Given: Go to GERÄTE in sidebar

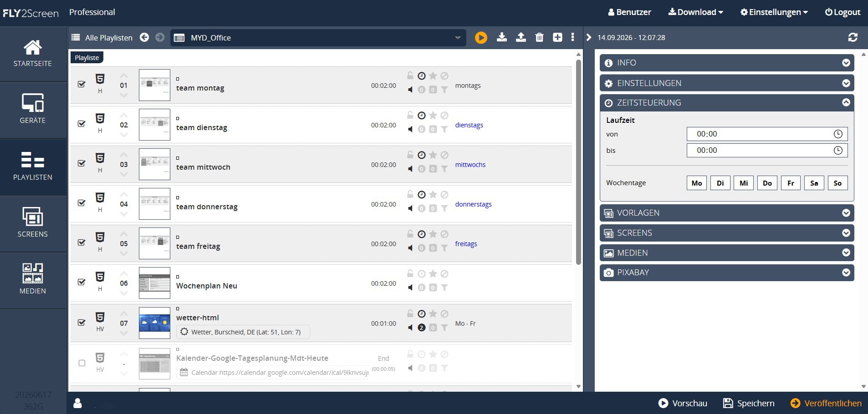Looking at the screenshot, I should (x=33, y=110).
